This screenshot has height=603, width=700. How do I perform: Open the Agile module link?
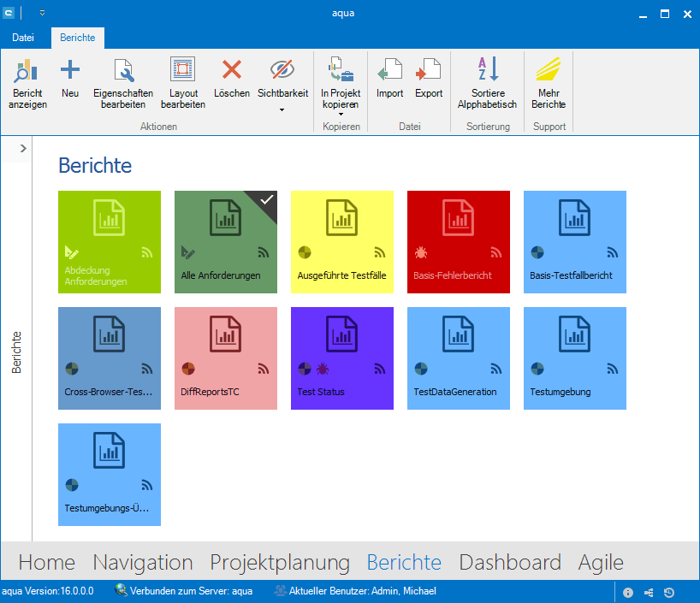tap(601, 562)
